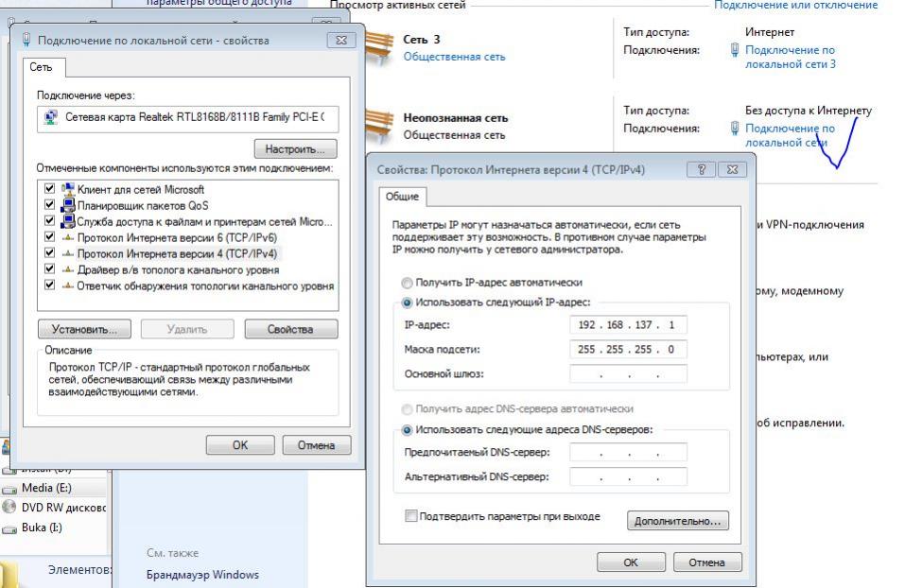Click the Media (E:) drive icon

pyautogui.click(x=9, y=490)
